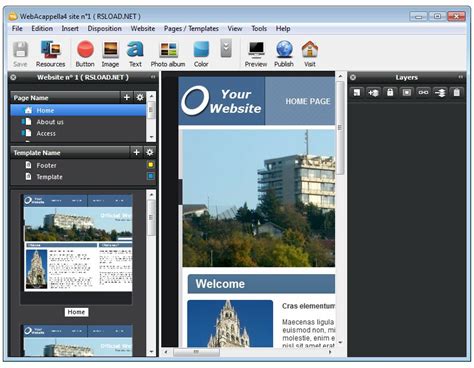Image resolution: width=474 pixels, height=368 pixels.
Task: Click canvas horizontal scroll right arrow
Action: [x=331, y=352]
